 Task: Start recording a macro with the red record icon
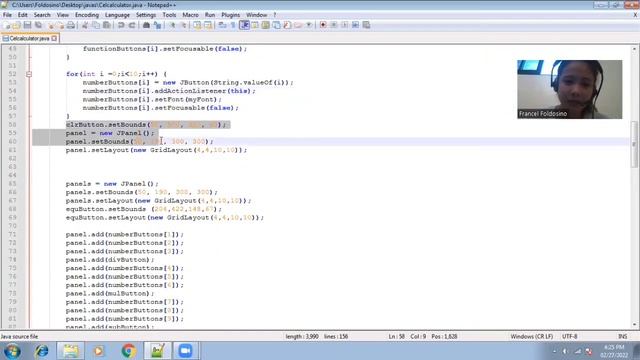[323, 25]
